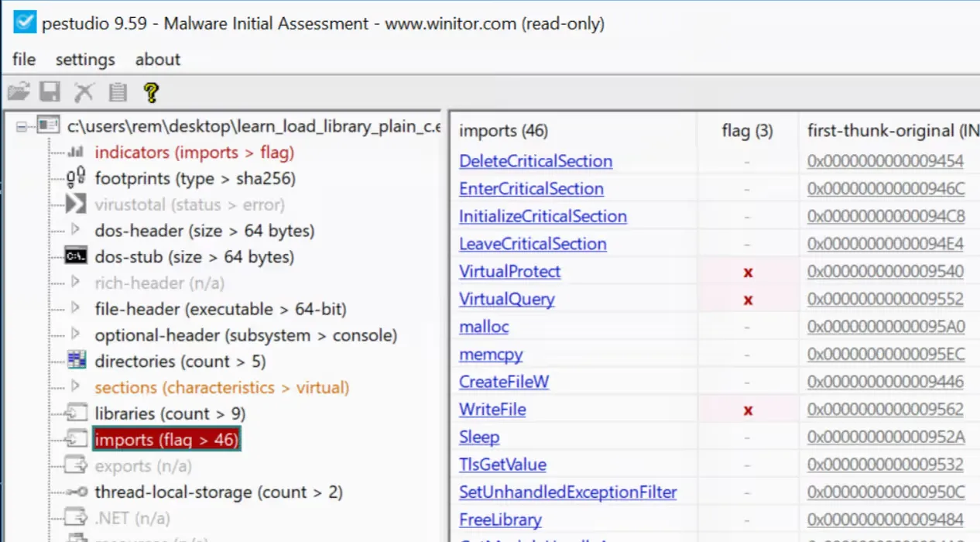Select the indicators bar-chart icon in the tree
The image size is (980, 542).
74,152
